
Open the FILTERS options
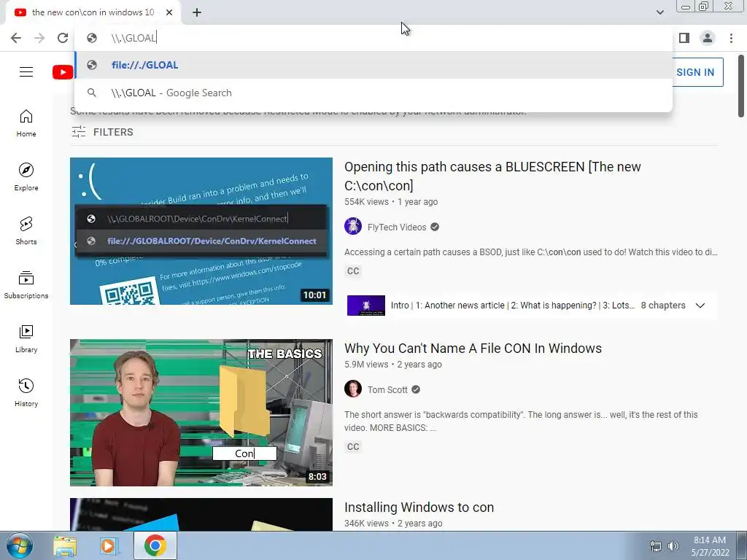pos(102,132)
